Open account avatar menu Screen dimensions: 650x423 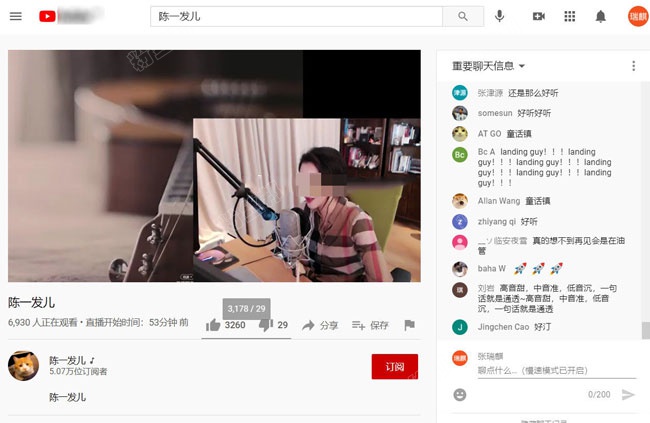pos(638,17)
